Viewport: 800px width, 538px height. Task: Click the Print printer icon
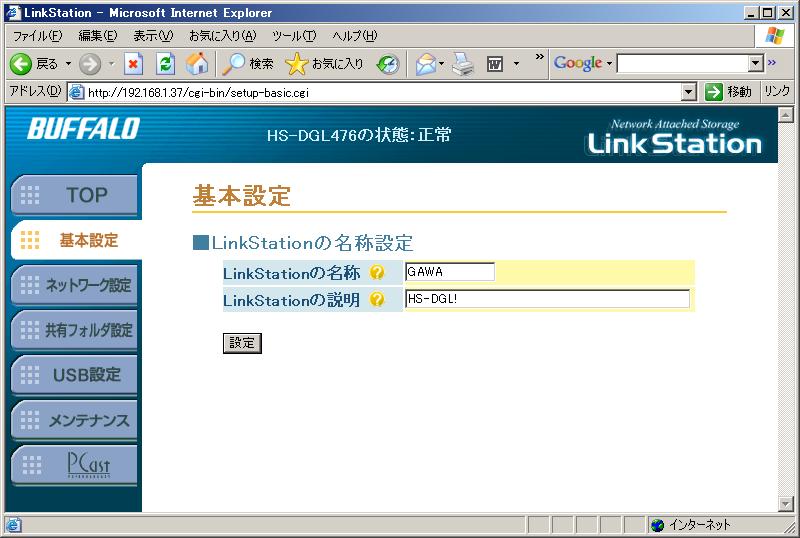tap(463, 64)
